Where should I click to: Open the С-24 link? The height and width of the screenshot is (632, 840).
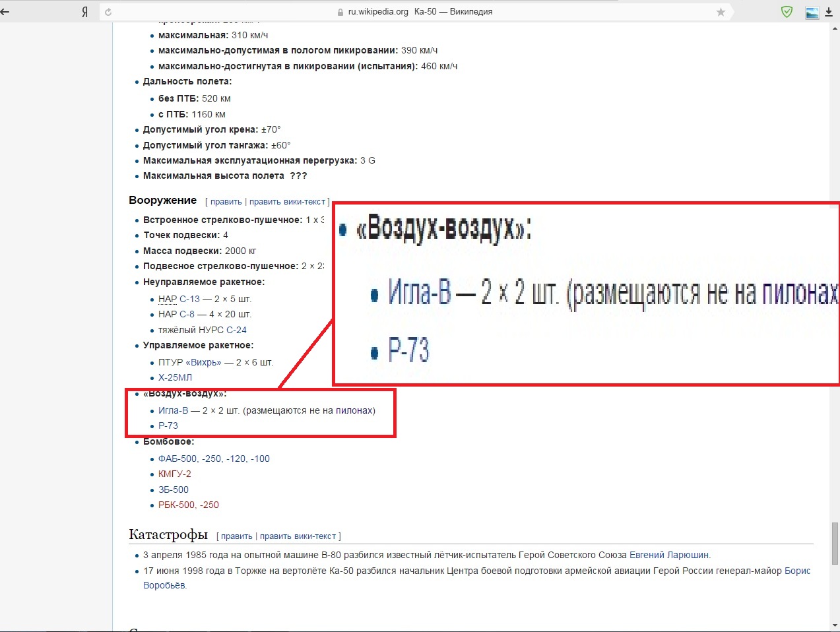236,330
